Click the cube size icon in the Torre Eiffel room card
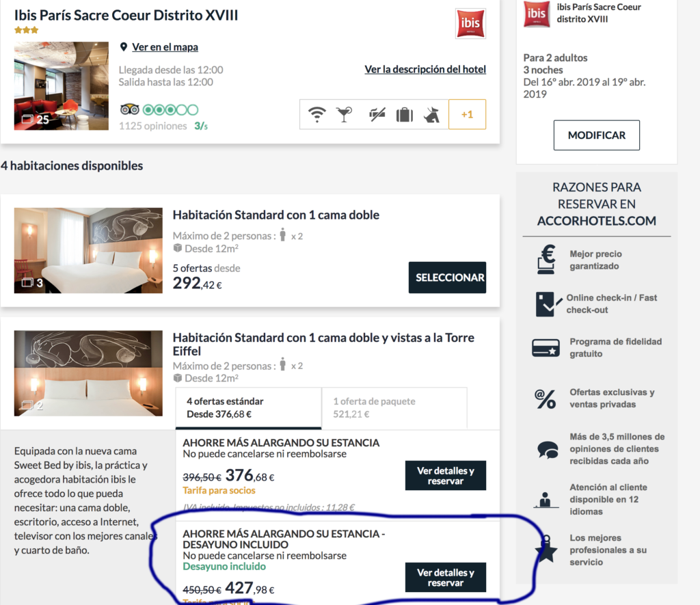700x605 pixels. [177, 378]
